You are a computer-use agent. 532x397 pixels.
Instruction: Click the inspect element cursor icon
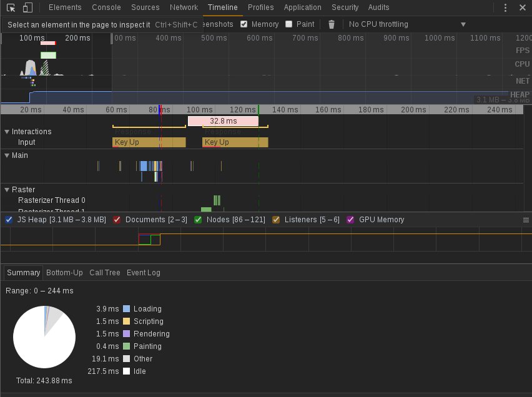pyautogui.click(x=11, y=7)
